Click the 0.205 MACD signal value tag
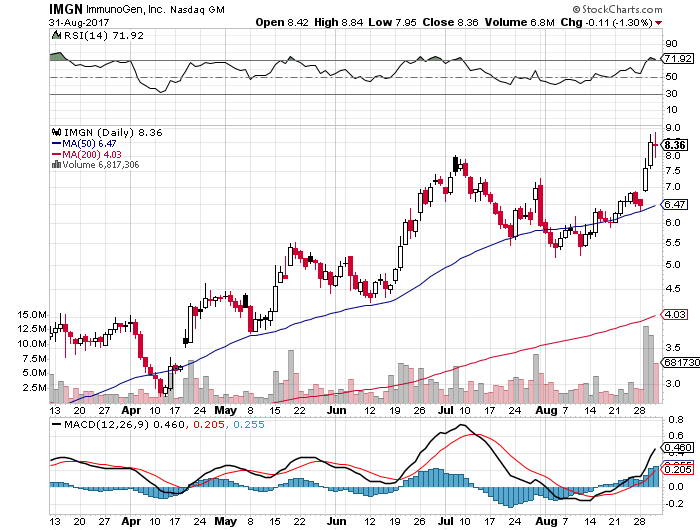The width and height of the screenshot is (700, 530). [674, 468]
